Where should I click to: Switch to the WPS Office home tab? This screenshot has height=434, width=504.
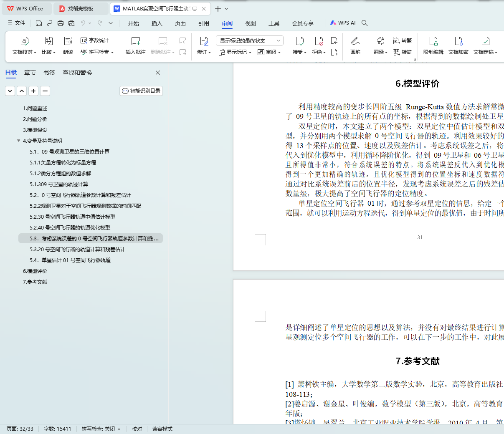[26, 8]
